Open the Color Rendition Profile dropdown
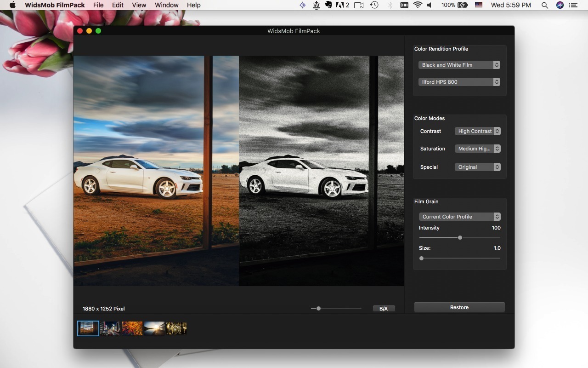The height and width of the screenshot is (368, 588). click(458, 65)
